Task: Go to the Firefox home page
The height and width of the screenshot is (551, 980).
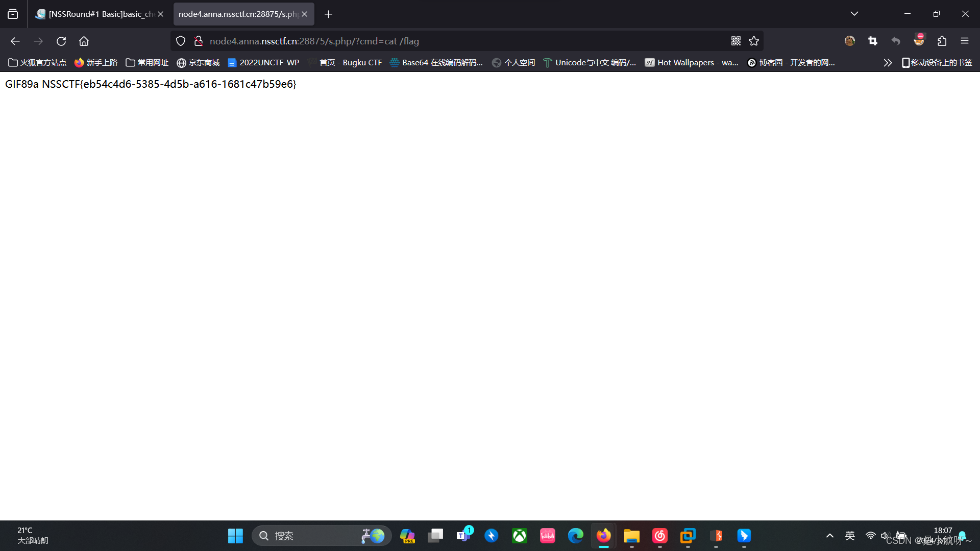Action: [x=84, y=41]
